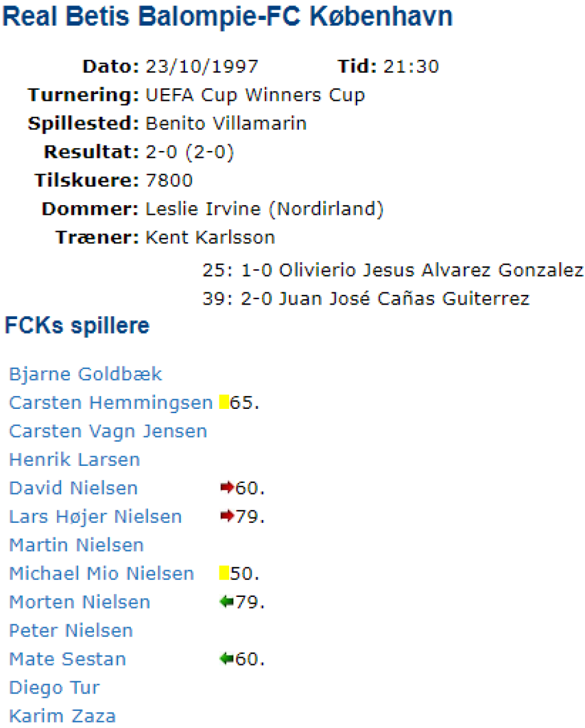Click the yellow card icon beside Carsten Hemmingsen
The width and height of the screenshot is (585, 728).
pos(224,402)
